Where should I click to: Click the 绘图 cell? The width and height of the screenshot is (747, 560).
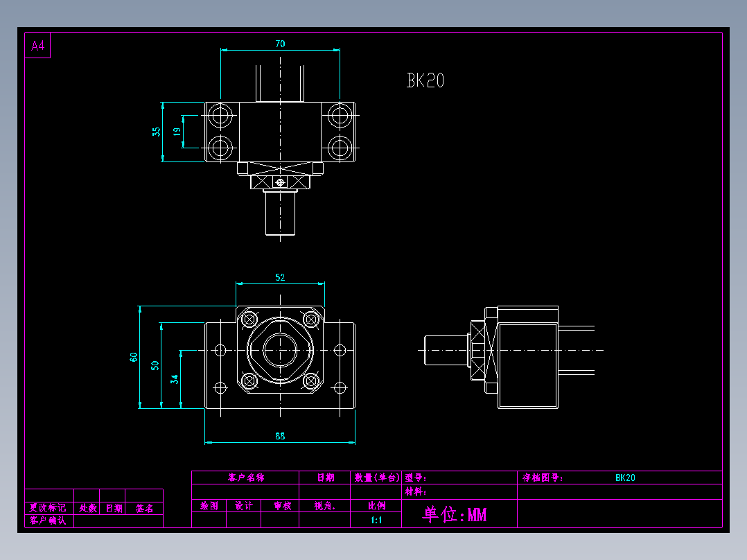click(209, 506)
